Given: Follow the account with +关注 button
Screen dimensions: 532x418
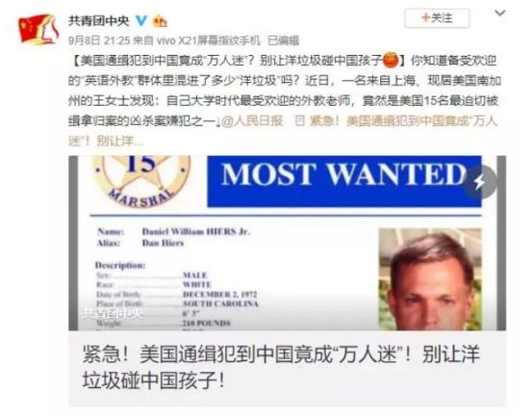Looking at the screenshot, I should [437, 17].
